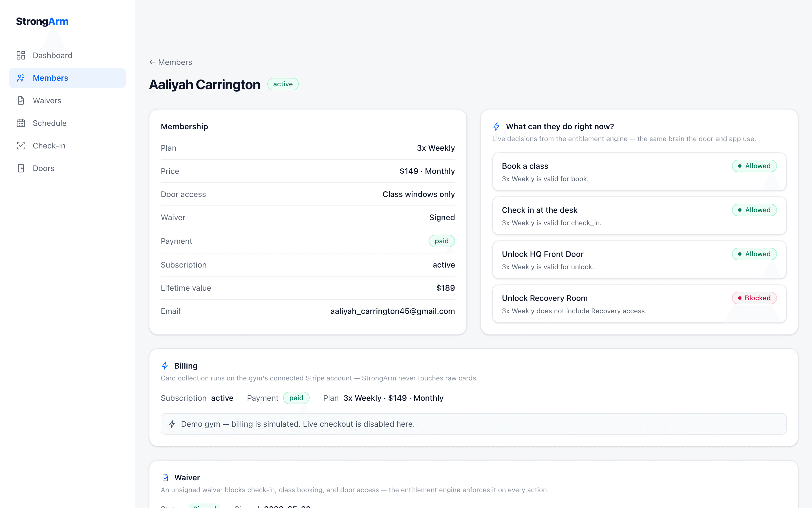This screenshot has height=508, width=812.
Task: Click the 'Signed' waiver value
Action: tap(442, 217)
